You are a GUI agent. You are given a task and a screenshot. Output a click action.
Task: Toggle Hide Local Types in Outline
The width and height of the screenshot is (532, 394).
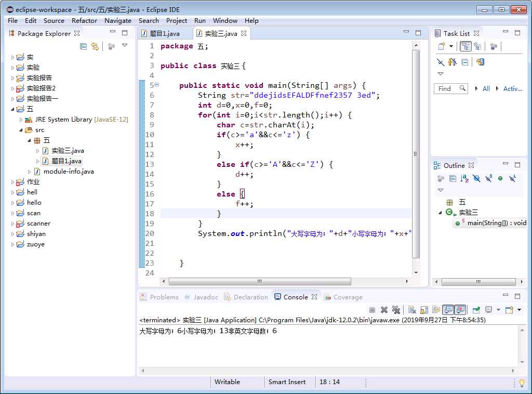[x=512, y=178]
